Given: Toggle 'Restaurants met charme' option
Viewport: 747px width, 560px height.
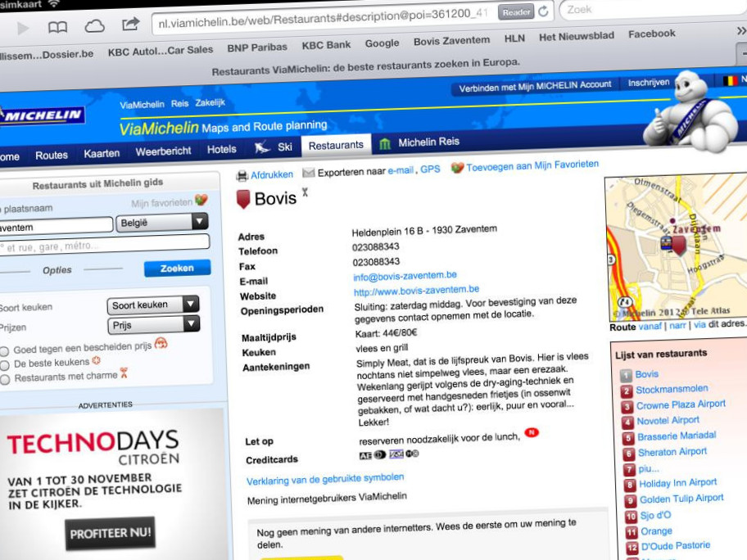Looking at the screenshot, I should [5, 380].
